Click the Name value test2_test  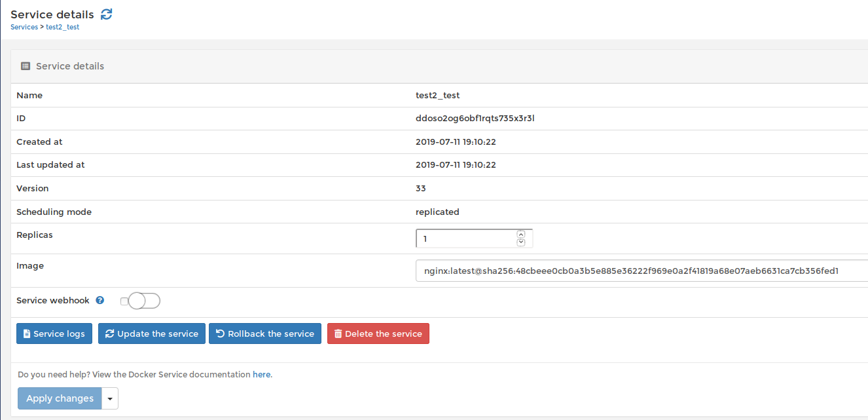(438, 96)
